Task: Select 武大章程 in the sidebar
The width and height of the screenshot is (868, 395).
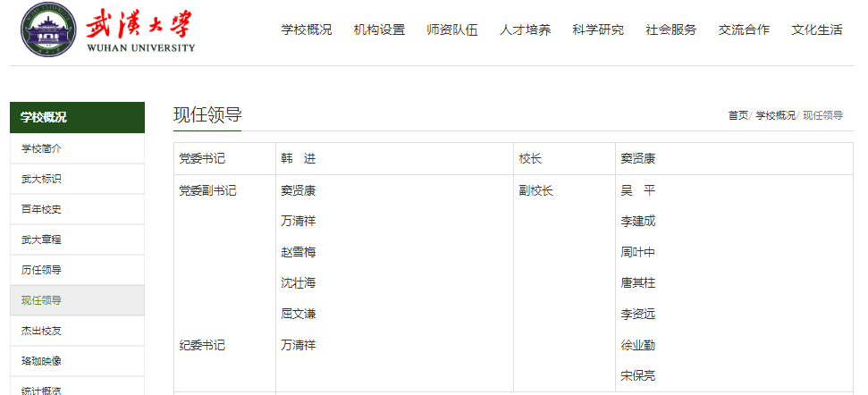Action: coord(41,240)
